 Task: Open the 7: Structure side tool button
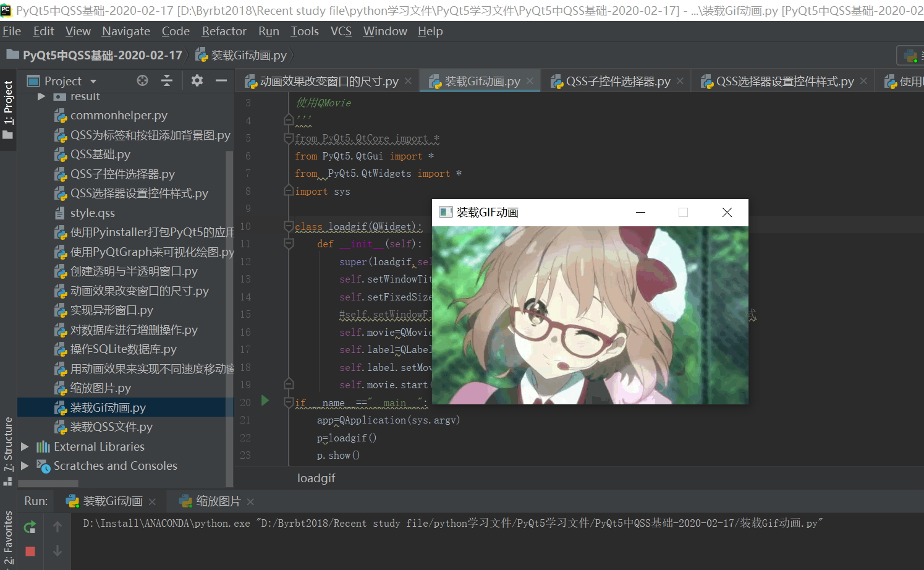(x=8, y=451)
